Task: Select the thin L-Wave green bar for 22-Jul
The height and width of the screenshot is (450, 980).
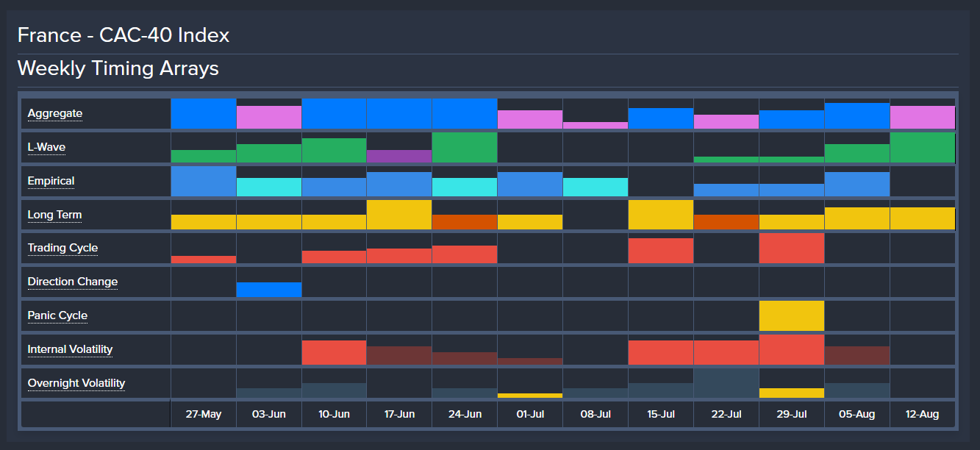Action: 726,160
